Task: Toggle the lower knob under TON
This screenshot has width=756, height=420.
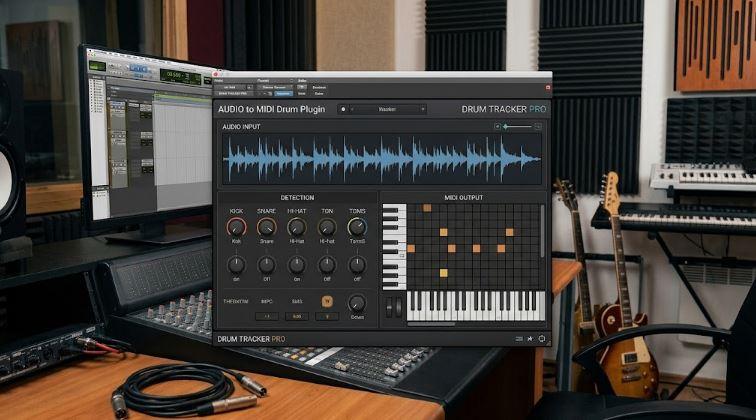Action: [327, 265]
